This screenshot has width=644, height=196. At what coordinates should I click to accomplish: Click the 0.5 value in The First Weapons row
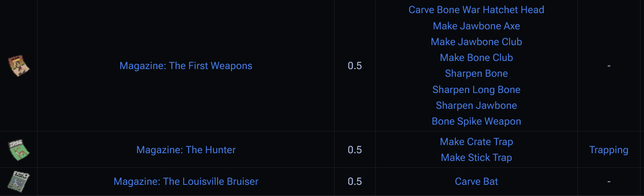pyautogui.click(x=355, y=66)
